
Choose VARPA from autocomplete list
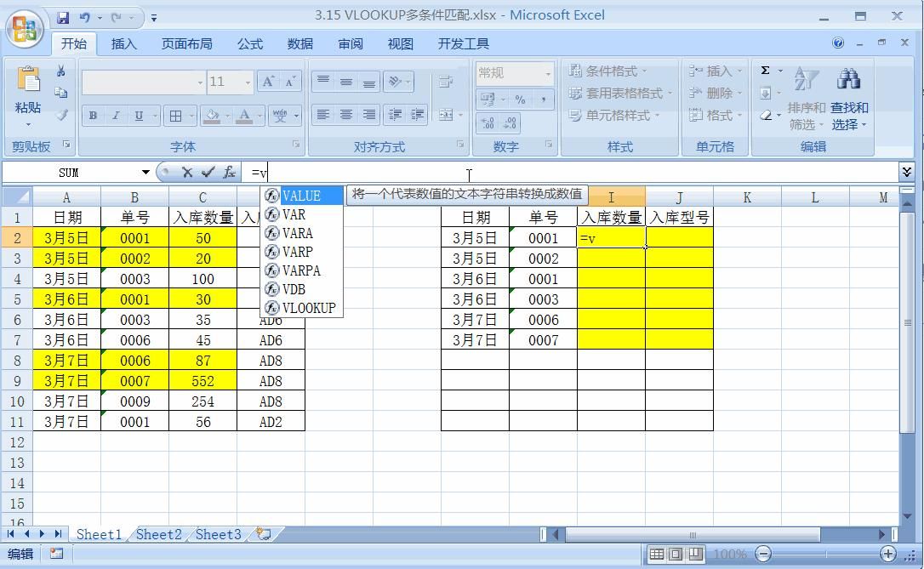302,270
